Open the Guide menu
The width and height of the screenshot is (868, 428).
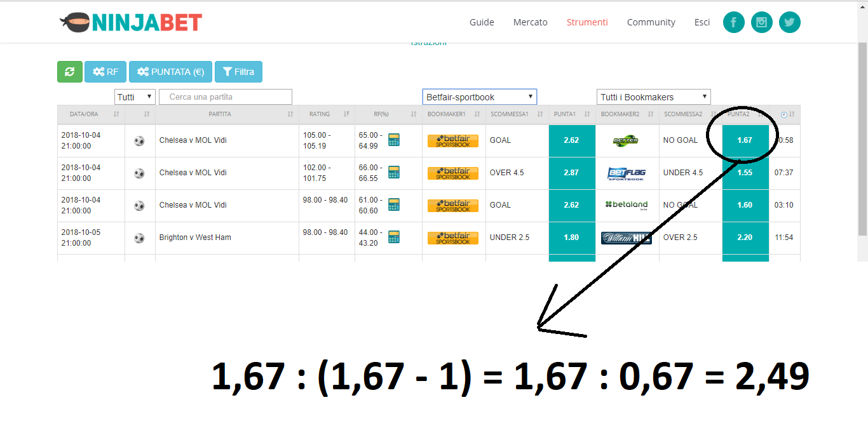pos(482,22)
